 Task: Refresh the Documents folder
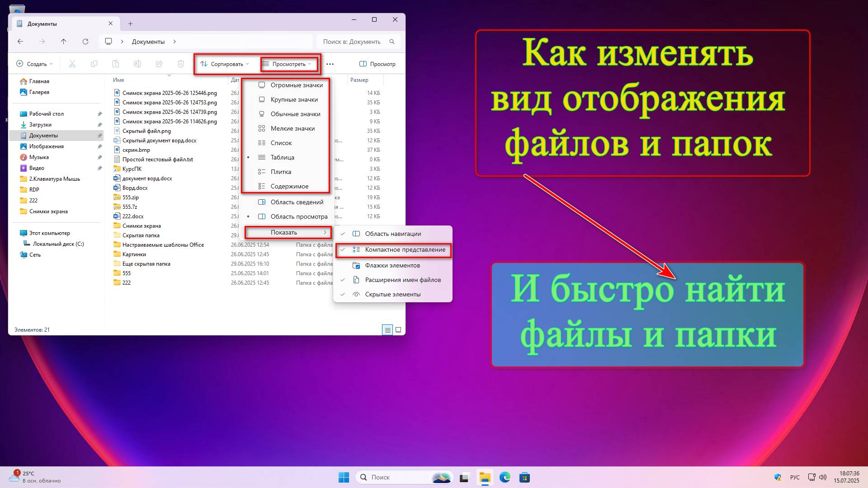(x=85, y=42)
